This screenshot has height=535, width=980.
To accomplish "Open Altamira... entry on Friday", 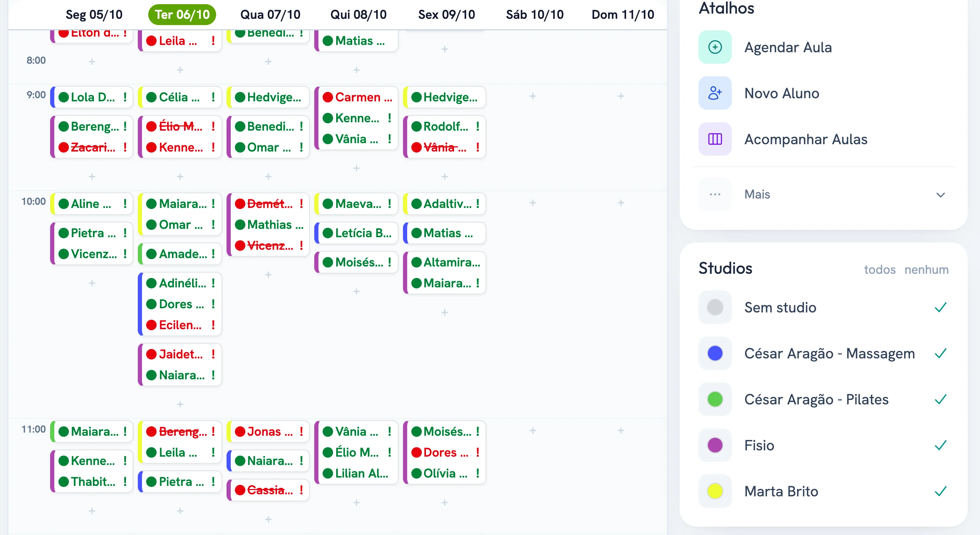I will pos(445,262).
